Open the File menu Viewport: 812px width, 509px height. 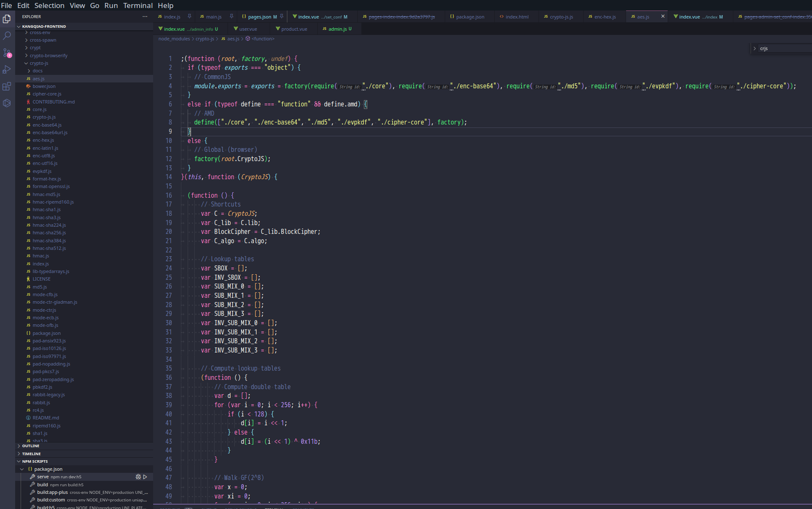click(7, 5)
